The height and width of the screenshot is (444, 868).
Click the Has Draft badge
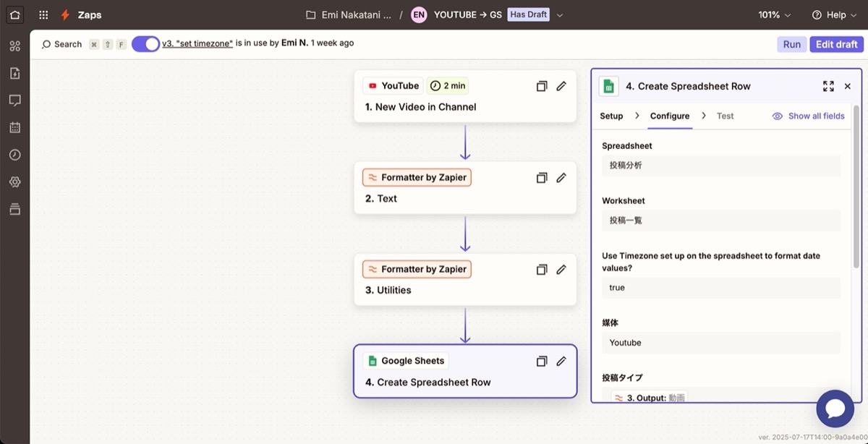529,14
